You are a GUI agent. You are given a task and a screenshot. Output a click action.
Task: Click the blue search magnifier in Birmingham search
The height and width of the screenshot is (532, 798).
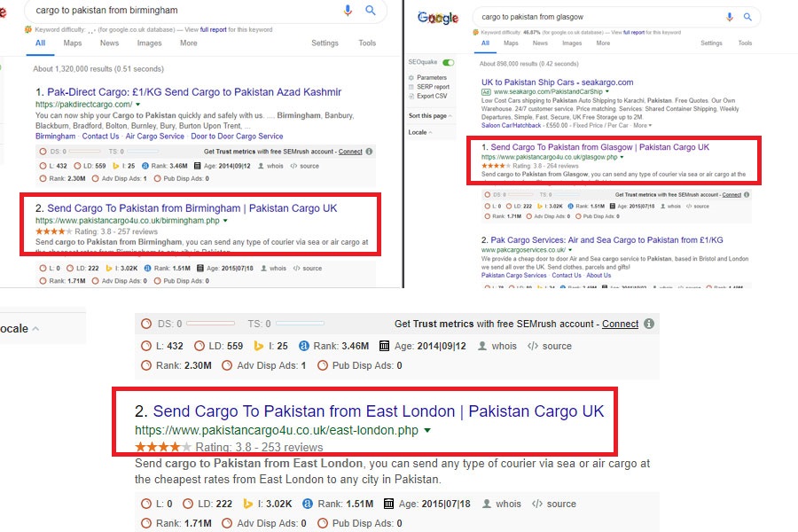pos(371,10)
